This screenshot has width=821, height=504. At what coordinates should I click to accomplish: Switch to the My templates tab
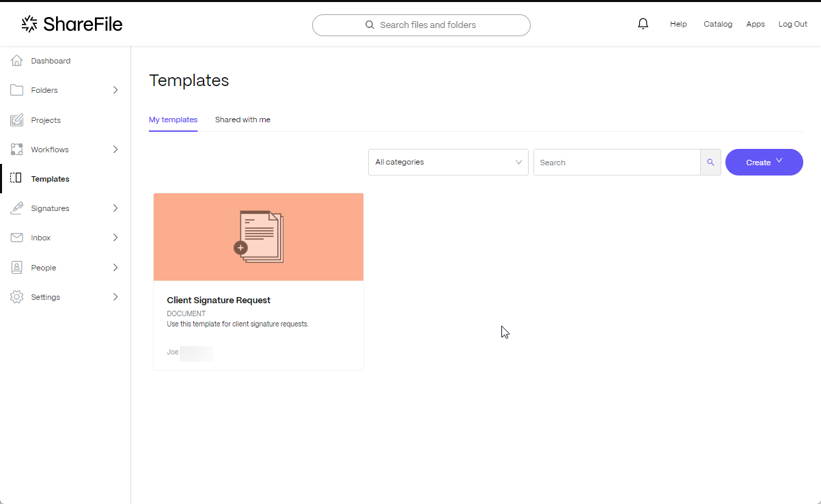click(173, 120)
